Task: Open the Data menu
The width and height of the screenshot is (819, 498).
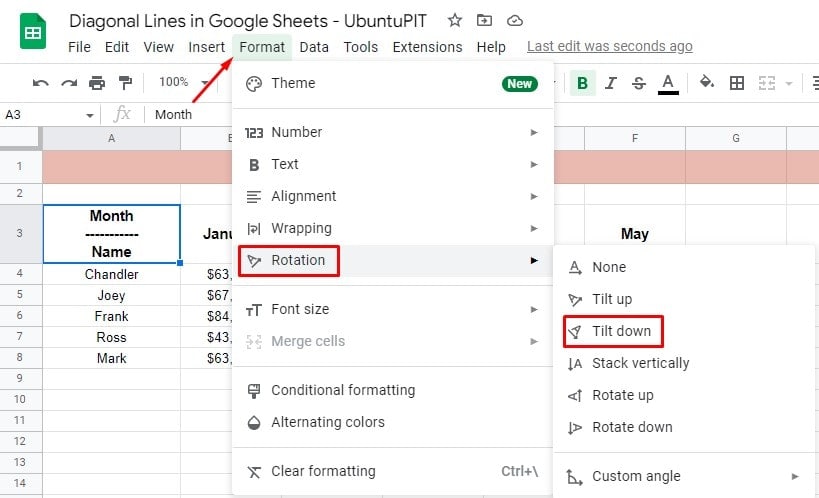Action: pyautogui.click(x=314, y=47)
